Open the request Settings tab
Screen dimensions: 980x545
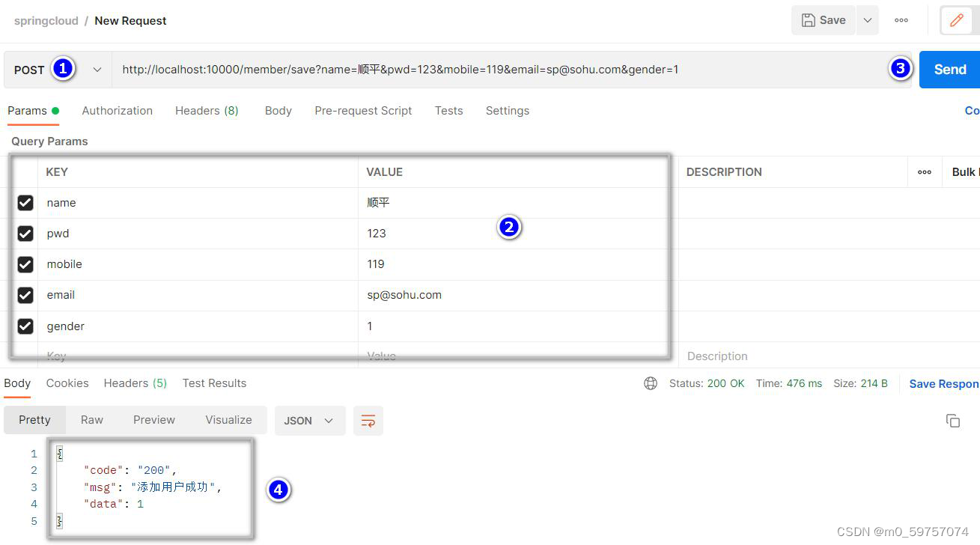[x=507, y=111]
